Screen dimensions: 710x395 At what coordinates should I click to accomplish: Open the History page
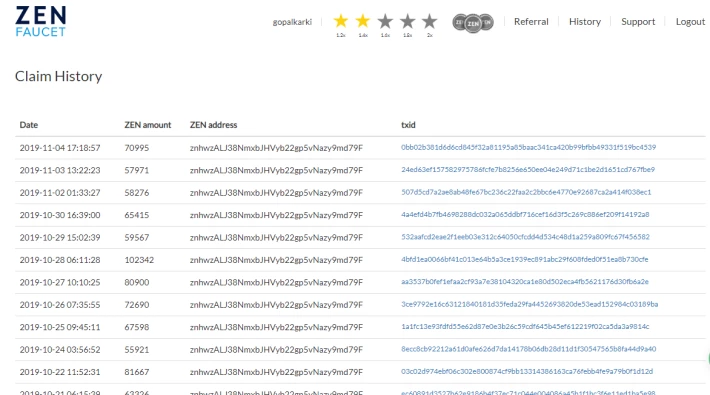pyautogui.click(x=585, y=22)
